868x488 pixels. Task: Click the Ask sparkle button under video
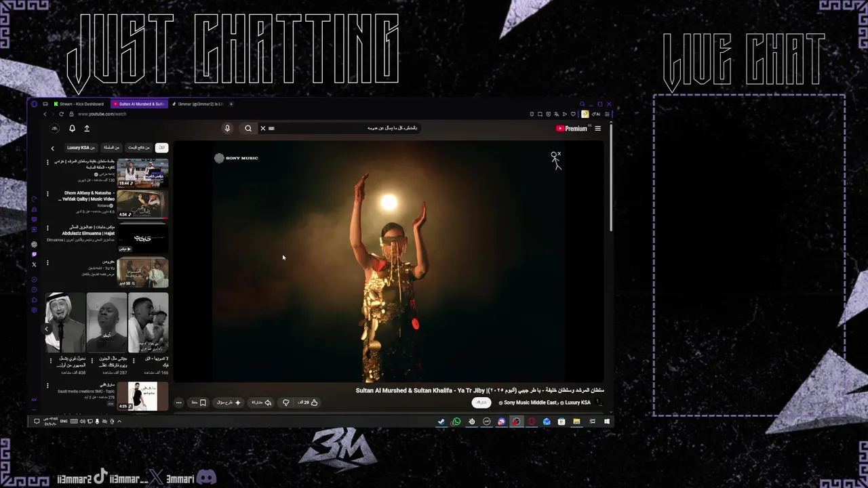click(229, 403)
